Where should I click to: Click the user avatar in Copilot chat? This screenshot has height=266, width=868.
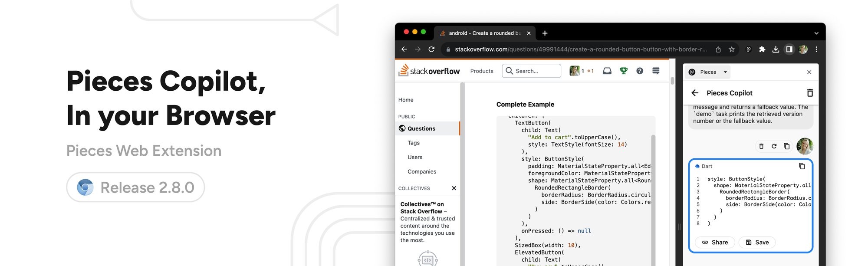pos(805,146)
